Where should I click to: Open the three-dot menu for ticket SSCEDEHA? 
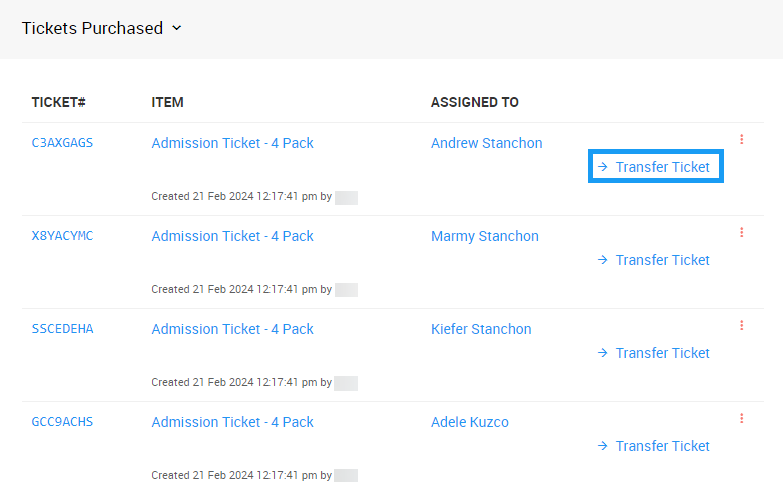click(741, 326)
